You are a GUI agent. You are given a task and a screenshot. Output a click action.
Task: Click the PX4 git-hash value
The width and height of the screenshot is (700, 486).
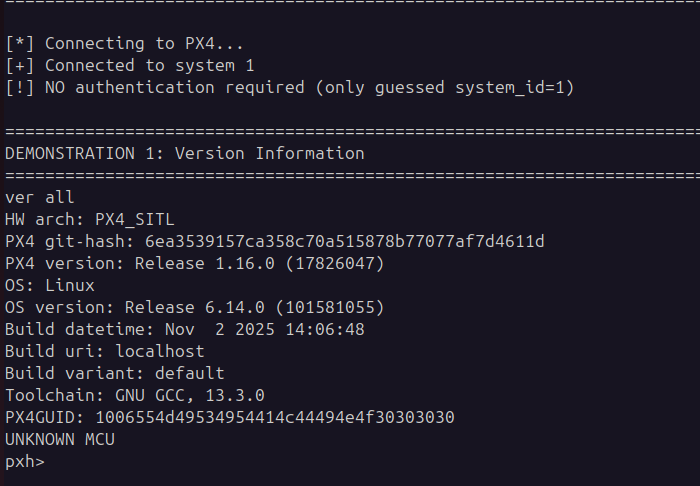point(345,241)
